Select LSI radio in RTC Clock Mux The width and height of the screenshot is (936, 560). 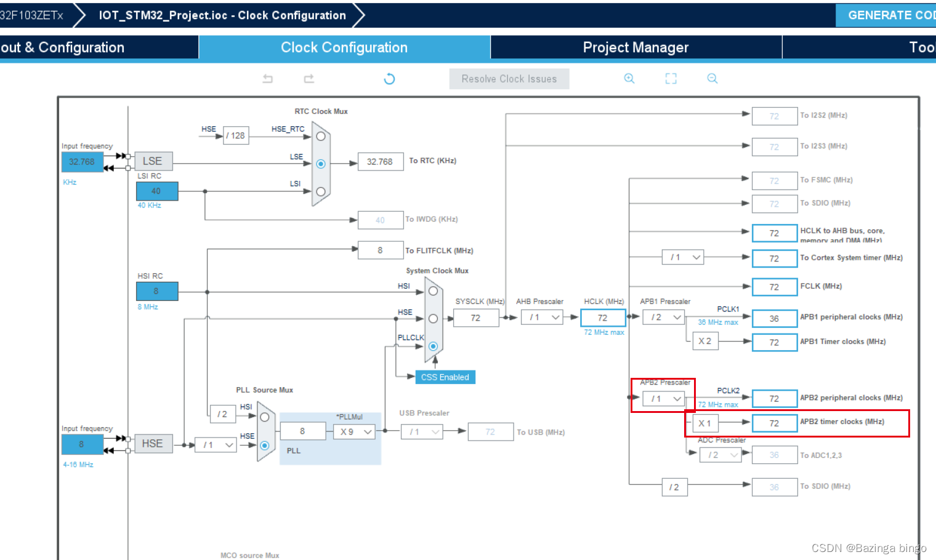321,191
